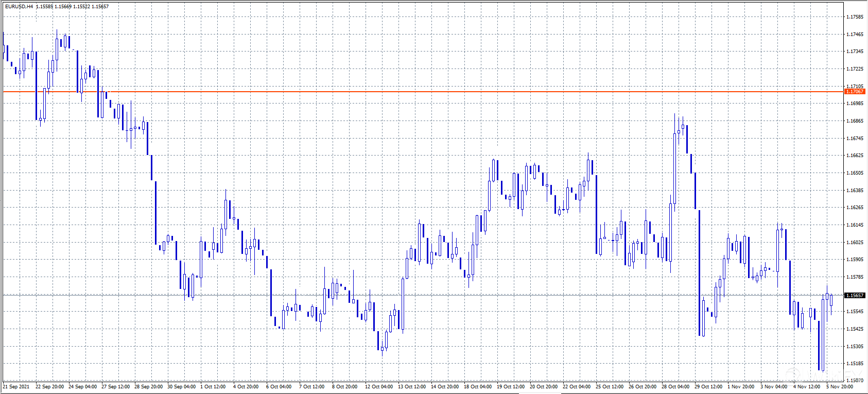Click the 1 Oct 12:00 time label
The height and width of the screenshot is (394, 868).
pos(213,386)
